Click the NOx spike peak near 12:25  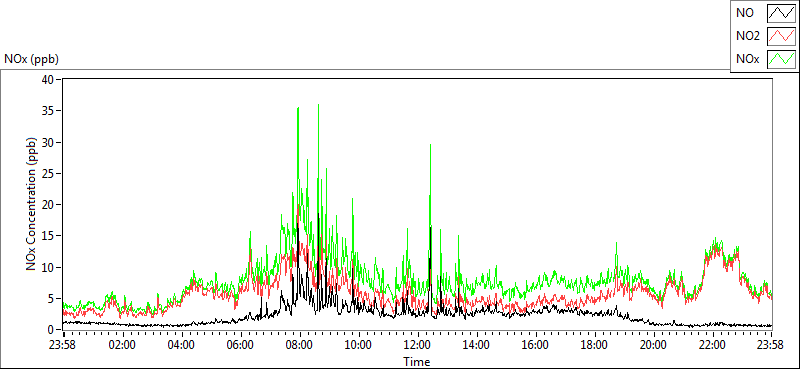point(430,145)
